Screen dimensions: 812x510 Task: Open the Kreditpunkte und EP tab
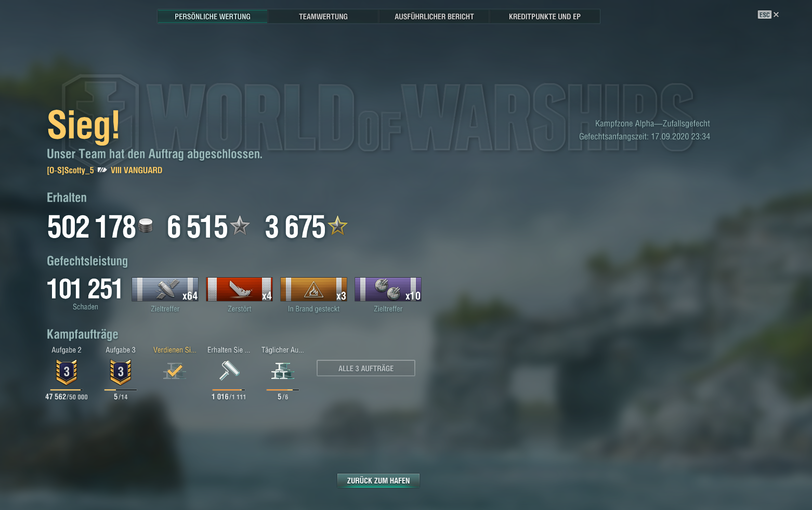point(545,17)
